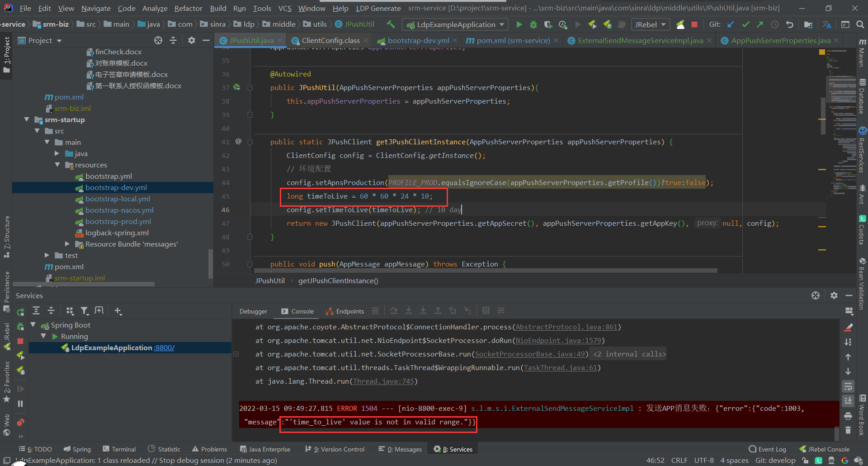This screenshot has width=868, height=466.
Task: Add a service with plus icon
Action: click(118, 311)
